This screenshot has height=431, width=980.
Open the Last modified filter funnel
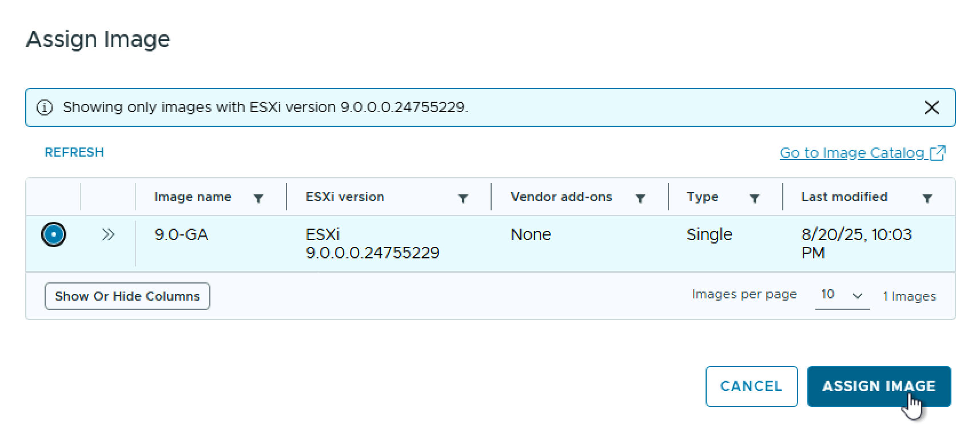(x=927, y=198)
